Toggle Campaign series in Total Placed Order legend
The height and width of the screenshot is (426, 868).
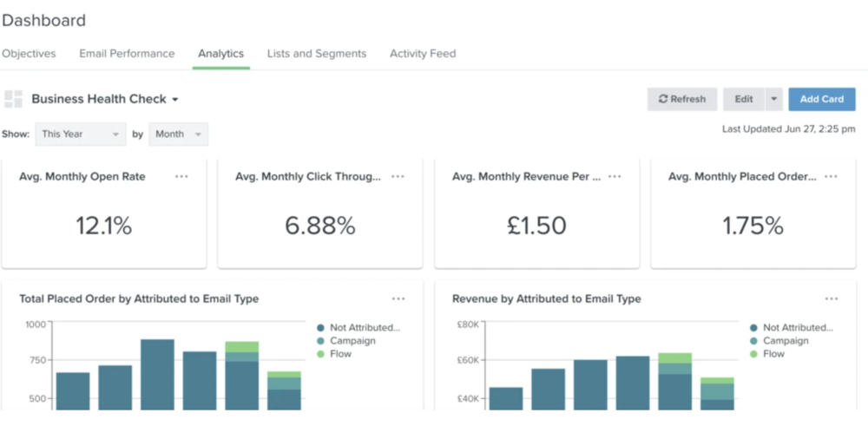351,341
